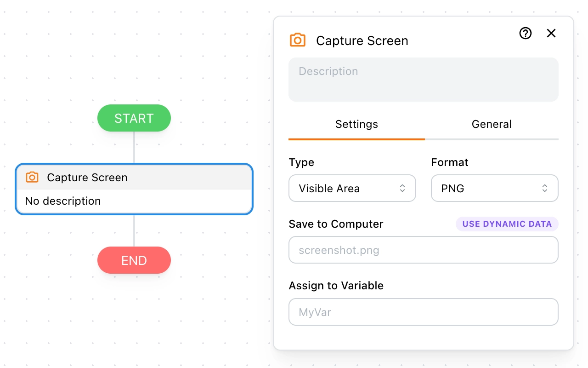
Task: Click the node's No description text
Action: coord(63,201)
